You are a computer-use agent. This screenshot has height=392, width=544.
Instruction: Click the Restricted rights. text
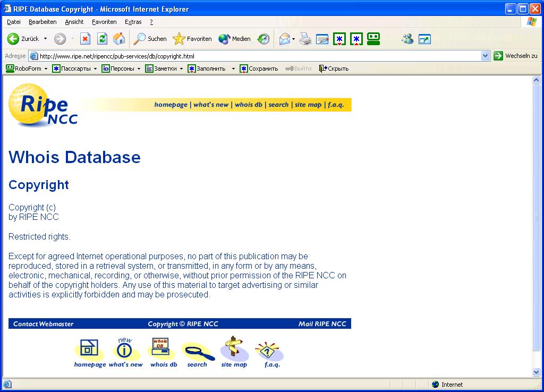(39, 236)
